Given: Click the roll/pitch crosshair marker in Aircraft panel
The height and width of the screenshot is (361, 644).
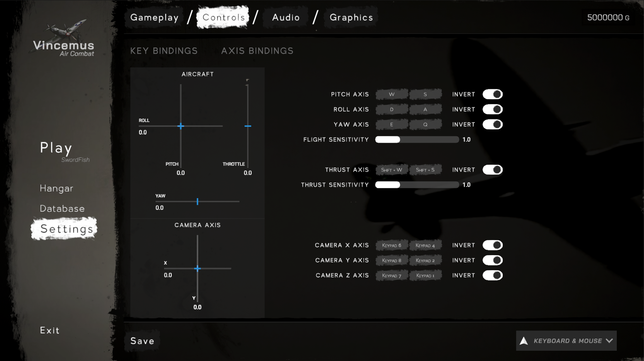Looking at the screenshot, I should [181, 126].
